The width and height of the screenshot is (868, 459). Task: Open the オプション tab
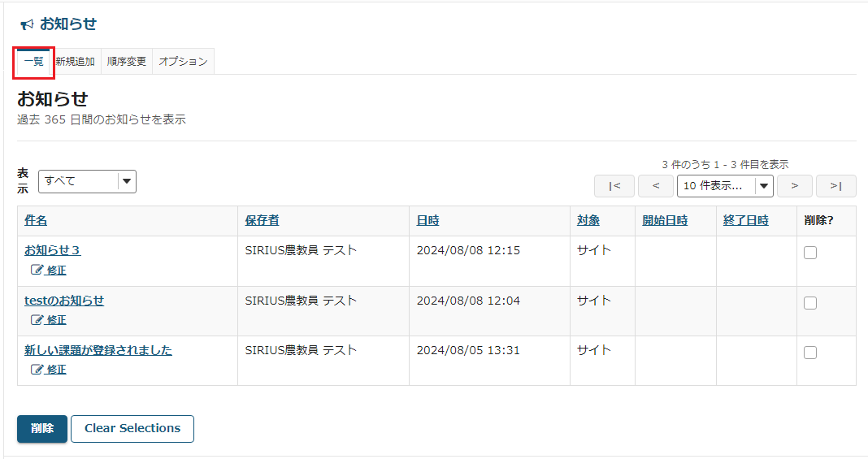click(x=183, y=62)
